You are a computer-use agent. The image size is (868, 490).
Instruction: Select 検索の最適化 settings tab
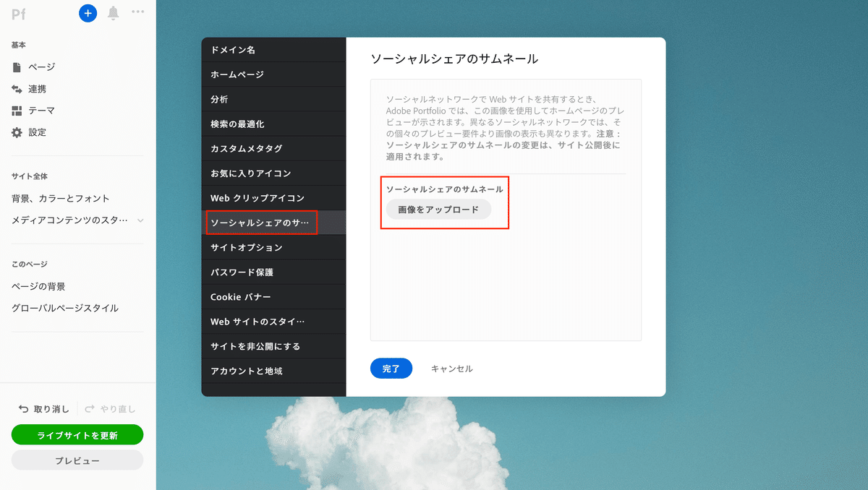pos(273,124)
